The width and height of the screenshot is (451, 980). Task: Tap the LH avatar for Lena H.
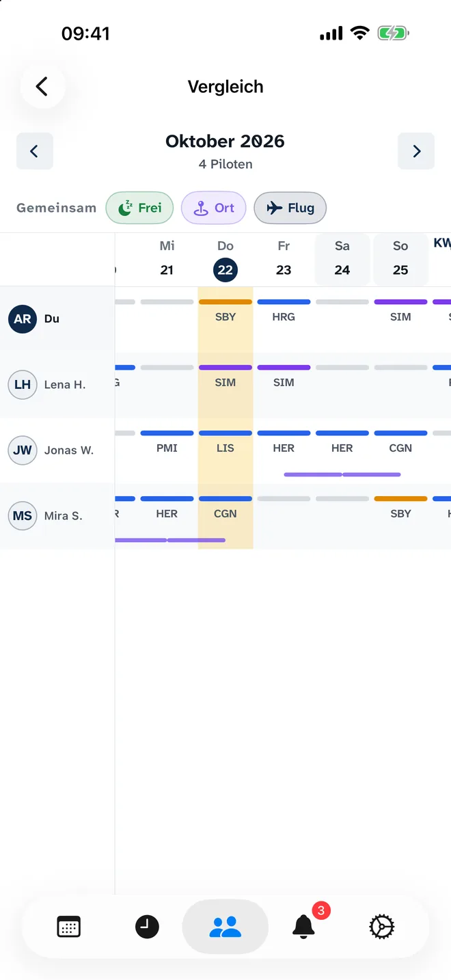(x=23, y=385)
